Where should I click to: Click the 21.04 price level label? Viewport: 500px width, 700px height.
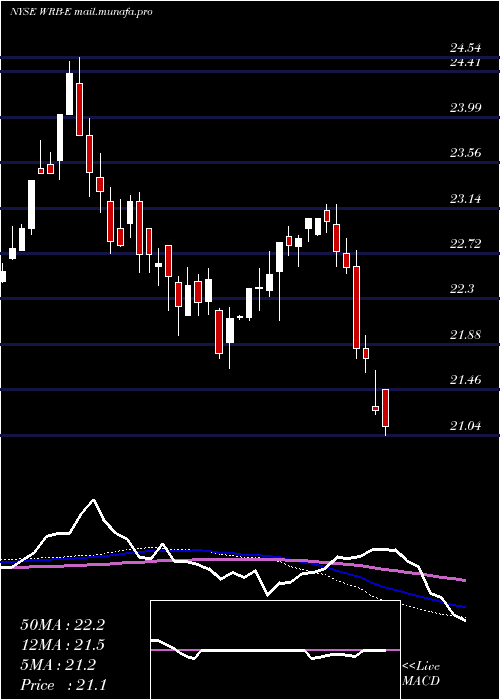(x=465, y=426)
